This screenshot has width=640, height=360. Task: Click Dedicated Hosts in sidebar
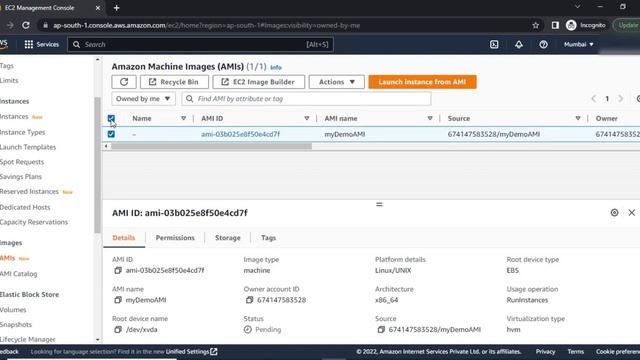point(25,207)
